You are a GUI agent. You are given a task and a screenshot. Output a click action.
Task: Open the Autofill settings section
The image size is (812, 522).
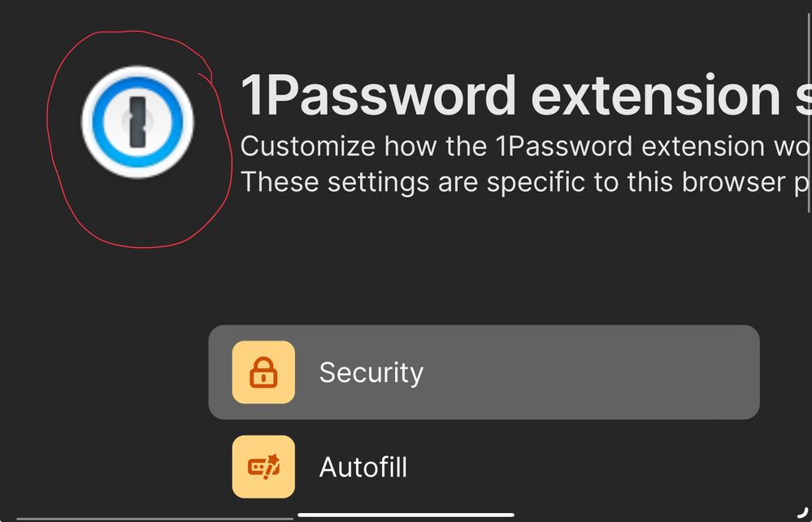[484, 467]
